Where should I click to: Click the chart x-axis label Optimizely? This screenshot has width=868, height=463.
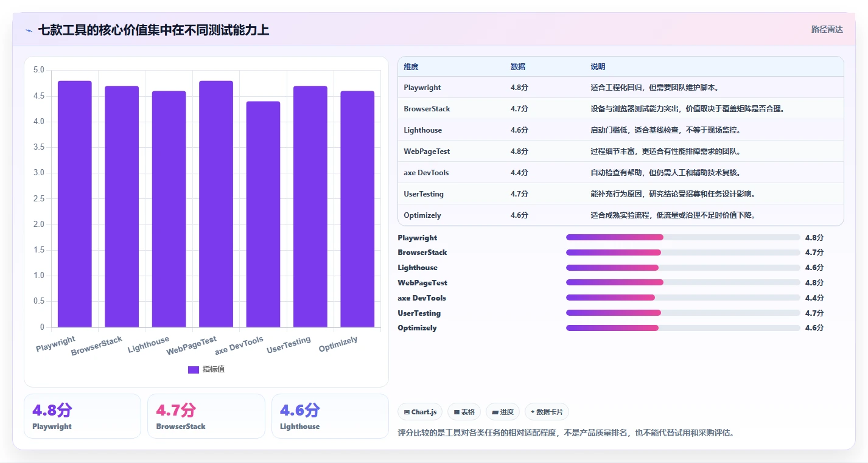(338, 344)
